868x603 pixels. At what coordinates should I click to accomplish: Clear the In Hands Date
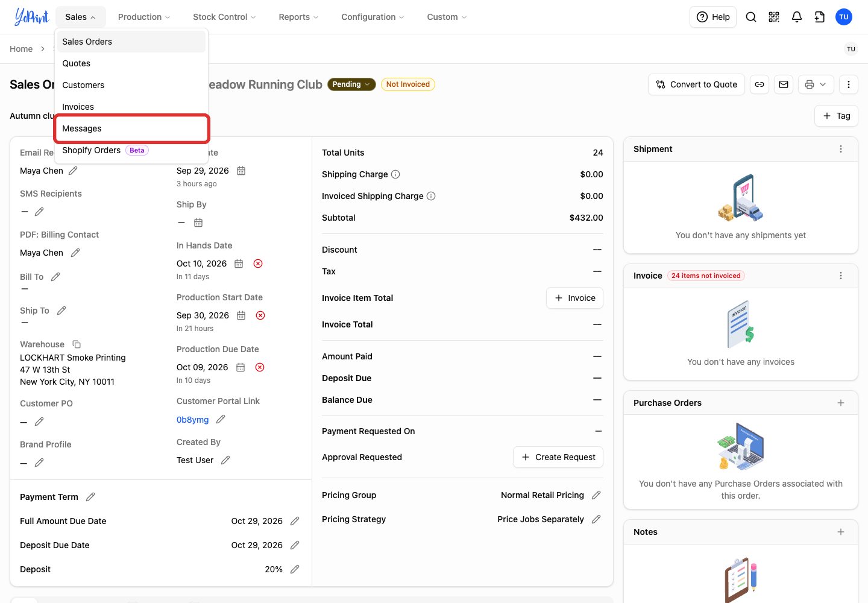258,264
